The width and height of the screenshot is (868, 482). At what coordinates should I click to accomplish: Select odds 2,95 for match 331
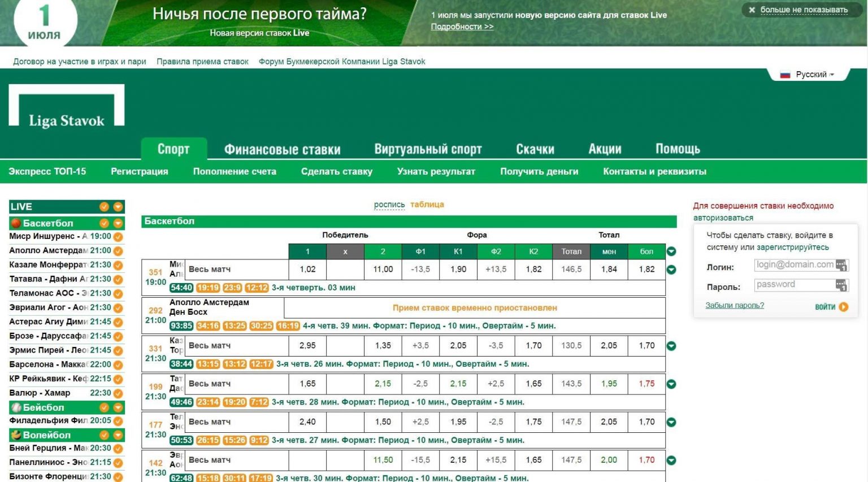click(307, 346)
